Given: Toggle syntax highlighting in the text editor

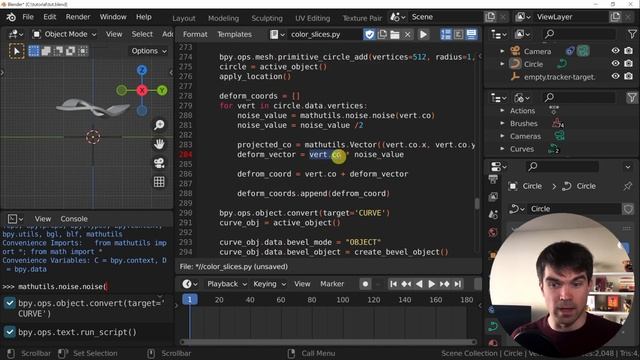Looking at the screenshot, I should [x=471, y=34].
